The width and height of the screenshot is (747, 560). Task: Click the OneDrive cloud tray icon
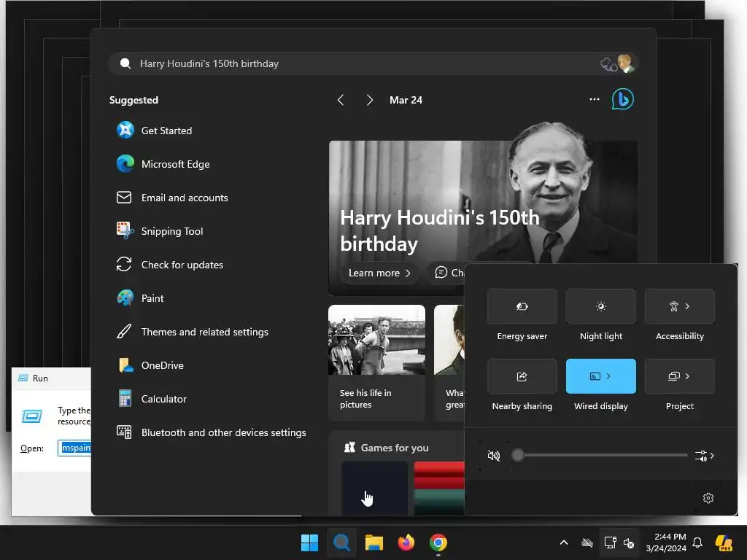(x=587, y=542)
